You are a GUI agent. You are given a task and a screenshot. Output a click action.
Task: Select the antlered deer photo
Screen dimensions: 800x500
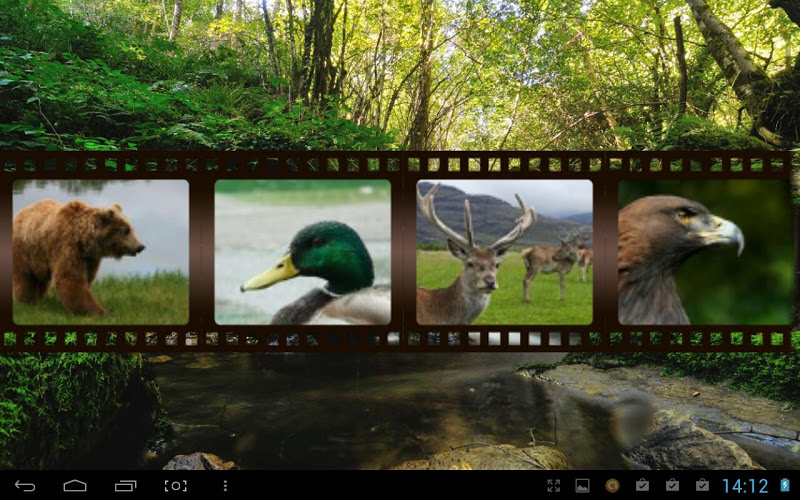click(x=505, y=252)
